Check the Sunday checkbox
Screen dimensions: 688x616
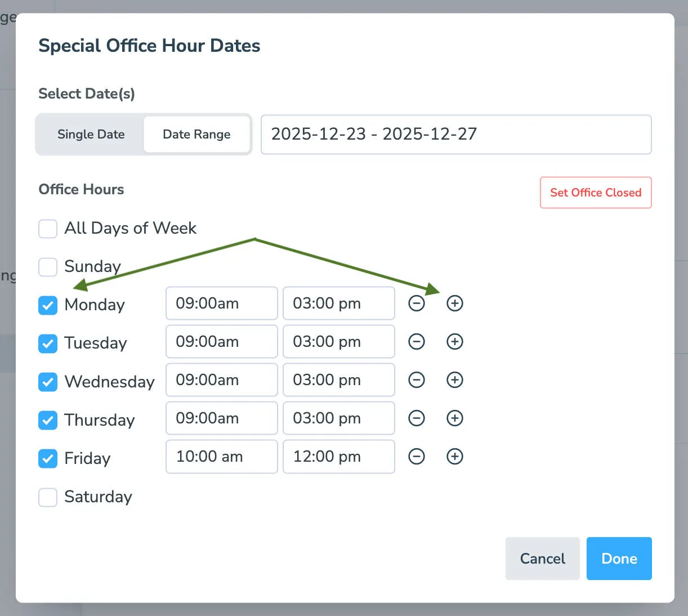pyautogui.click(x=48, y=267)
